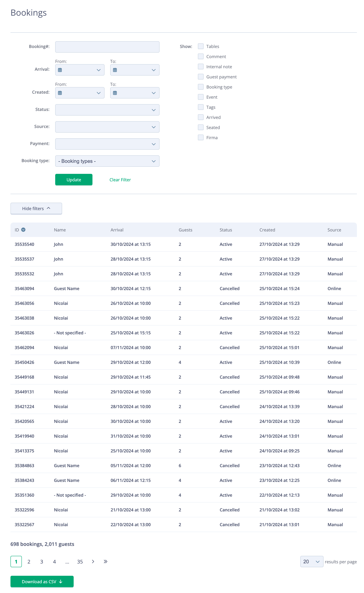
Task: Check the Guest payment option
Action: tap(201, 77)
